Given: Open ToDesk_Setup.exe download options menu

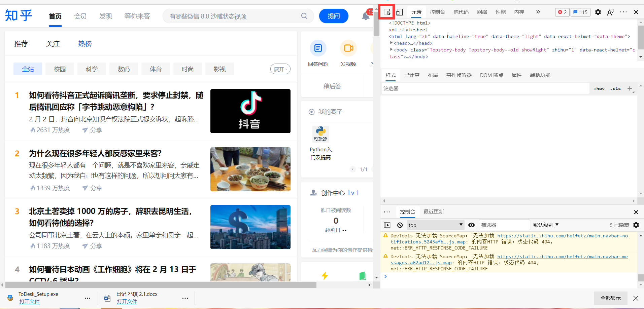Looking at the screenshot, I should pyautogui.click(x=88, y=298).
